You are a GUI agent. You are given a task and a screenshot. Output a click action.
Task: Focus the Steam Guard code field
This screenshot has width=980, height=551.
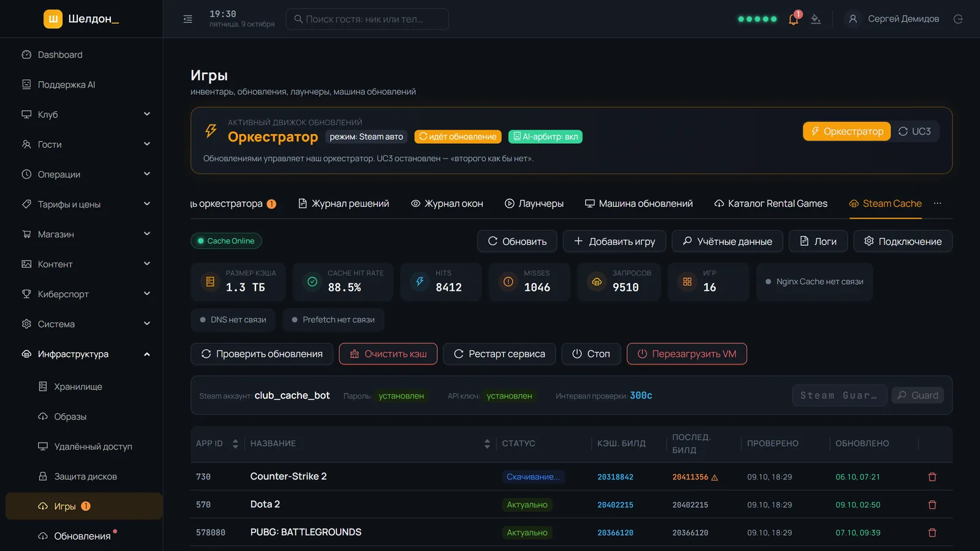[x=839, y=395]
